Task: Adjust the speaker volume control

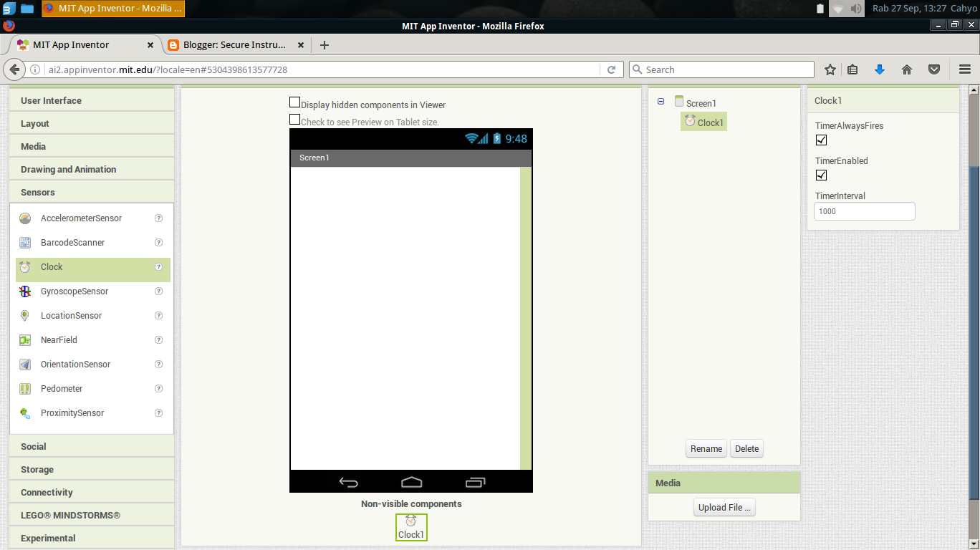Action: [856, 9]
